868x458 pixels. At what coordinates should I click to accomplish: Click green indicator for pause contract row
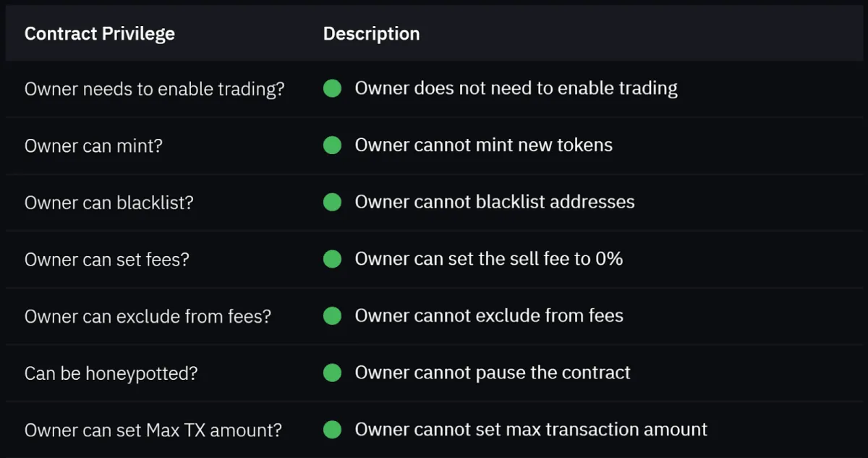pos(332,373)
